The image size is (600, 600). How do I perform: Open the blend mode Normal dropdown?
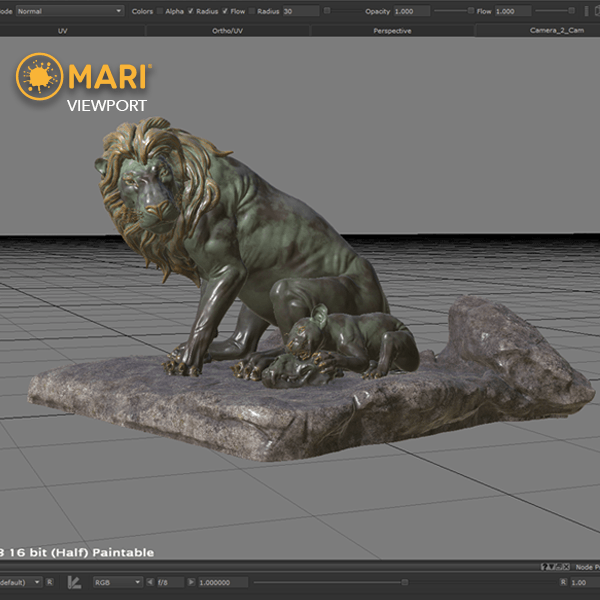click(68, 11)
